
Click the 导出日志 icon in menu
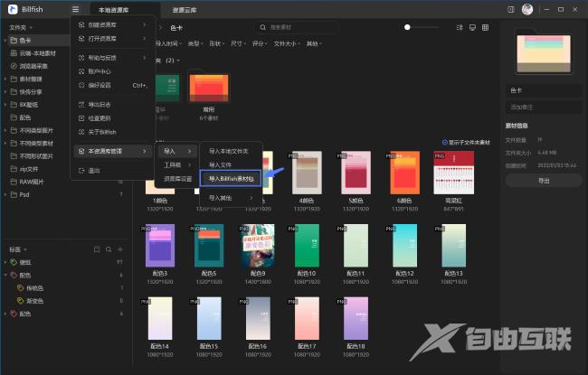[x=81, y=105]
